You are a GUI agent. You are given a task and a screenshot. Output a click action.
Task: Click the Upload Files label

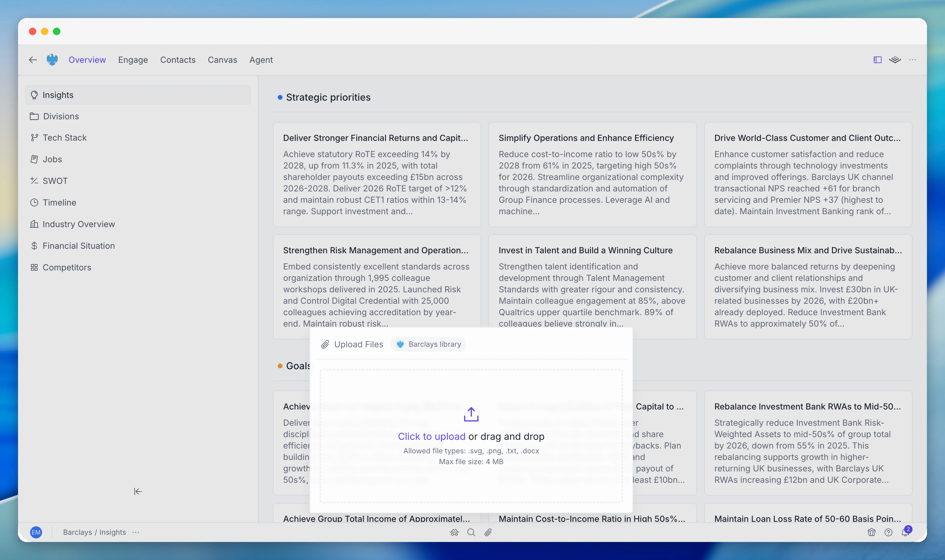click(x=359, y=344)
